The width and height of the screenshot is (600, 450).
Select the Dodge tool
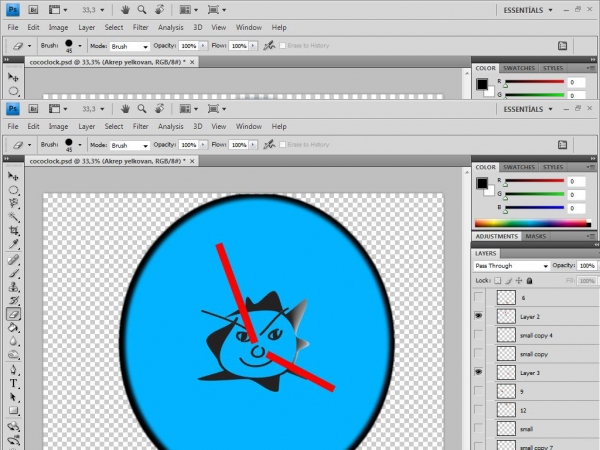point(13,355)
